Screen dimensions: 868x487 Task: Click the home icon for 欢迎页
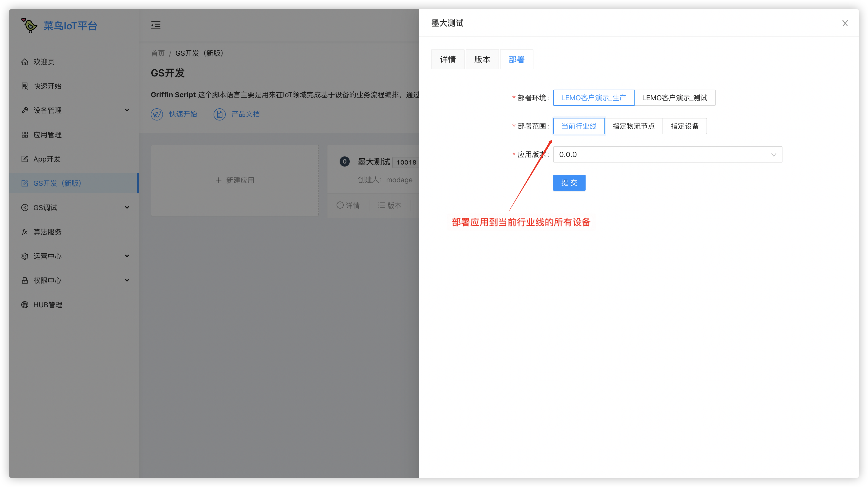tap(25, 62)
